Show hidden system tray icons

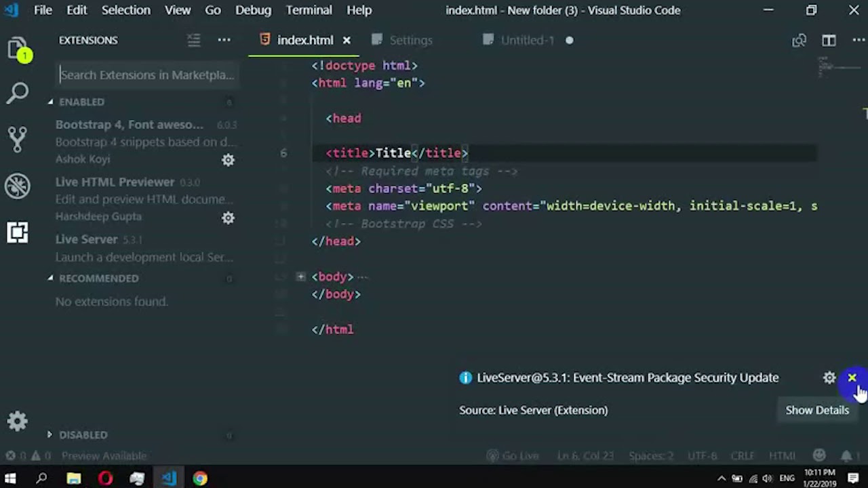click(x=722, y=479)
